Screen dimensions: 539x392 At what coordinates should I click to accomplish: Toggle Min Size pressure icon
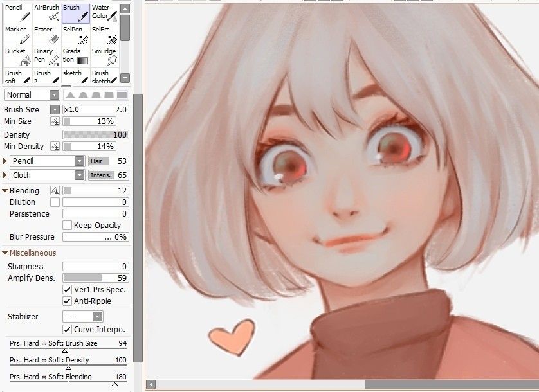(x=55, y=121)
